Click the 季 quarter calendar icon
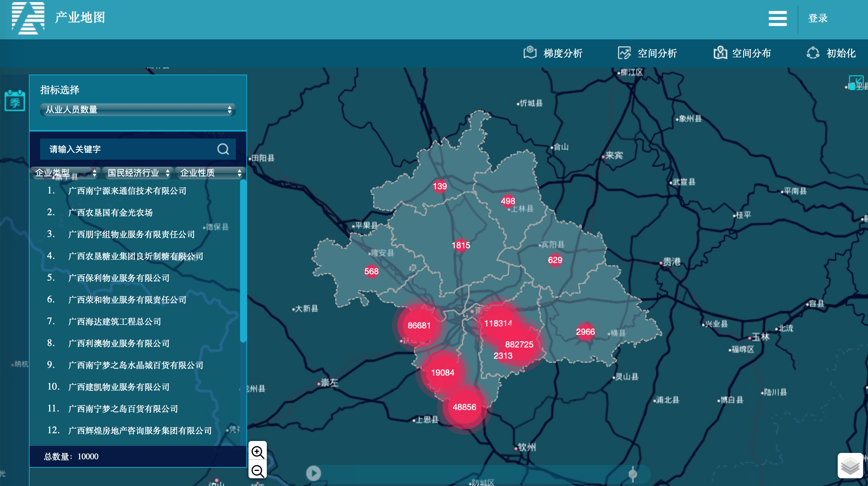This screenshot has height=486, width=868. [x=15, y=101]
